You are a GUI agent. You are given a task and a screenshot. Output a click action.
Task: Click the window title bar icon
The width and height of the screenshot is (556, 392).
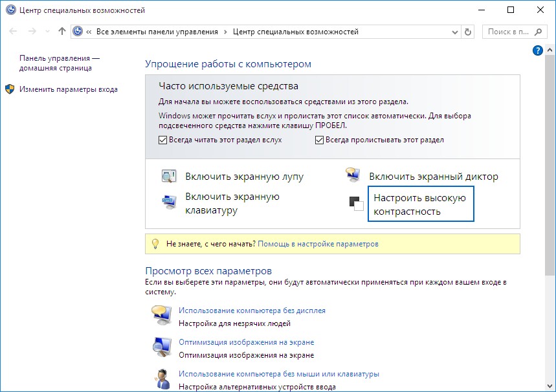click(11, 10)
